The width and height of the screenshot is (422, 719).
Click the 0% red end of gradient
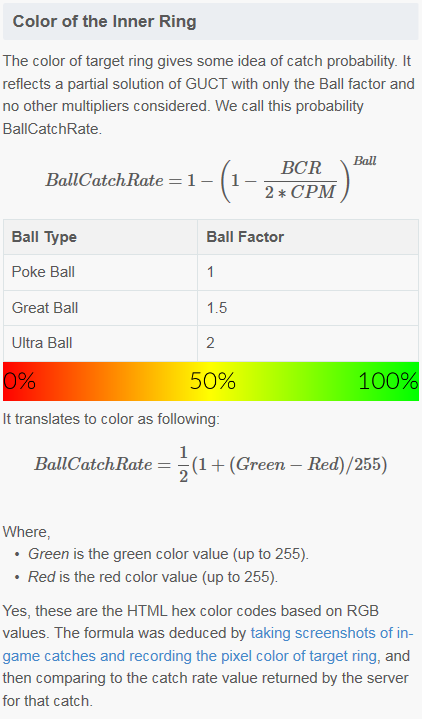19,381
